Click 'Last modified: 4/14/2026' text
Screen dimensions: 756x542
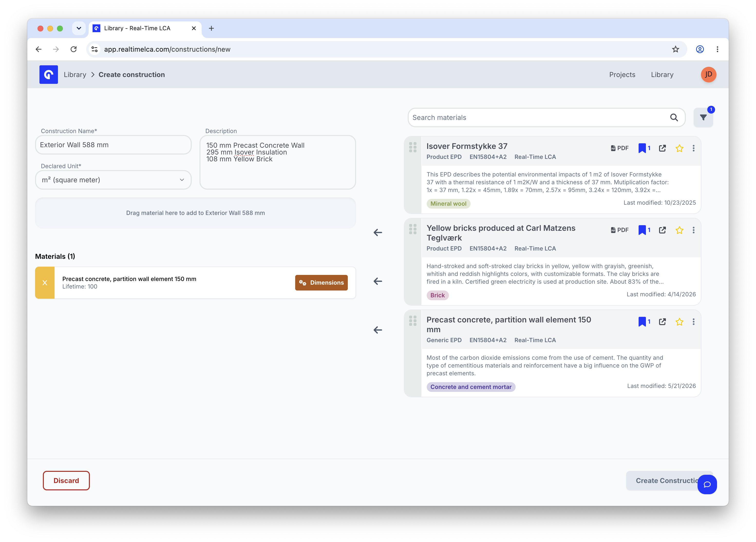(x=661, y=294)
